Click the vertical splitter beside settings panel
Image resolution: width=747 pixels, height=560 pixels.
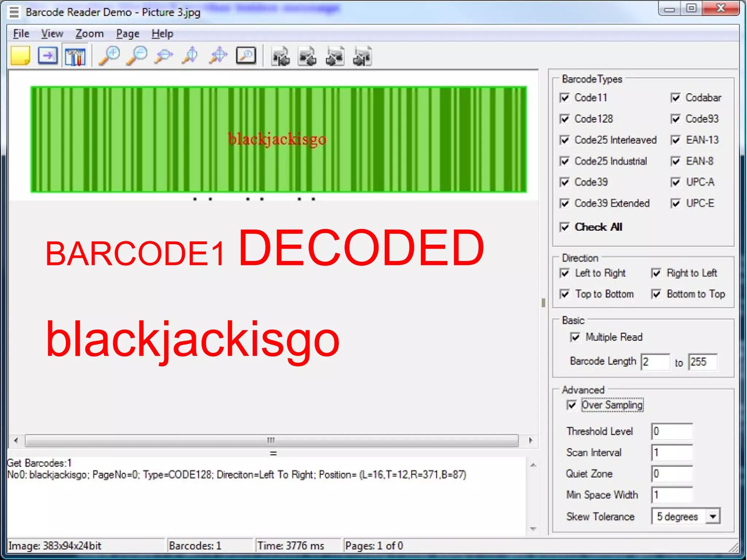(x=543, y=303)
